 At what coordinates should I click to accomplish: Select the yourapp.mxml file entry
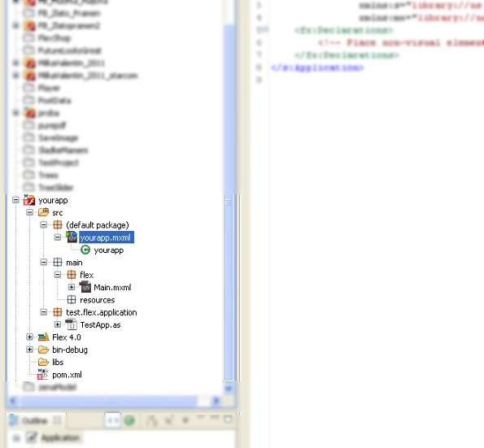coord(107,237)
